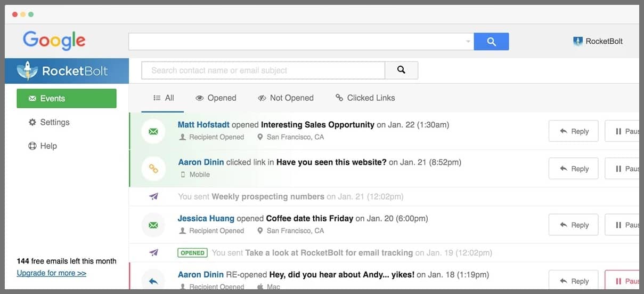Click the RocketBolt rocket logo in sidebar
Image resolution: width=644 pixels, height=294 pixels.
(27, 71)
